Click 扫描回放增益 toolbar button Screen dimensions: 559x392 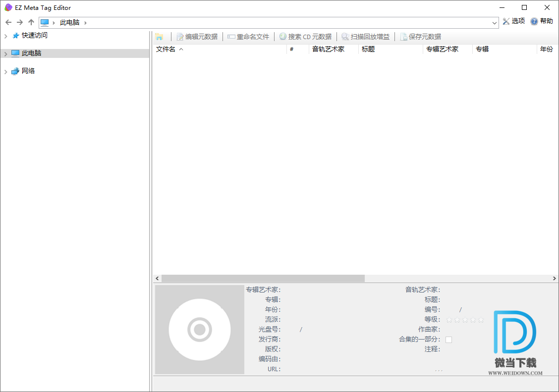point(365,37)
